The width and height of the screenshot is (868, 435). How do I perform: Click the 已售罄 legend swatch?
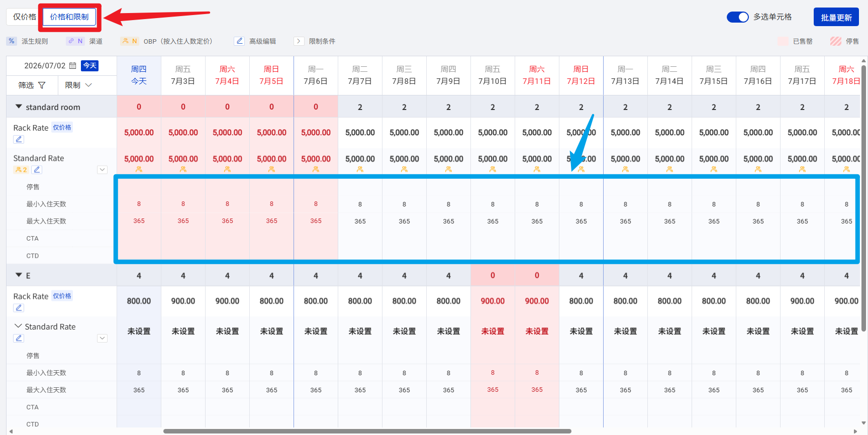click(783, 41)
